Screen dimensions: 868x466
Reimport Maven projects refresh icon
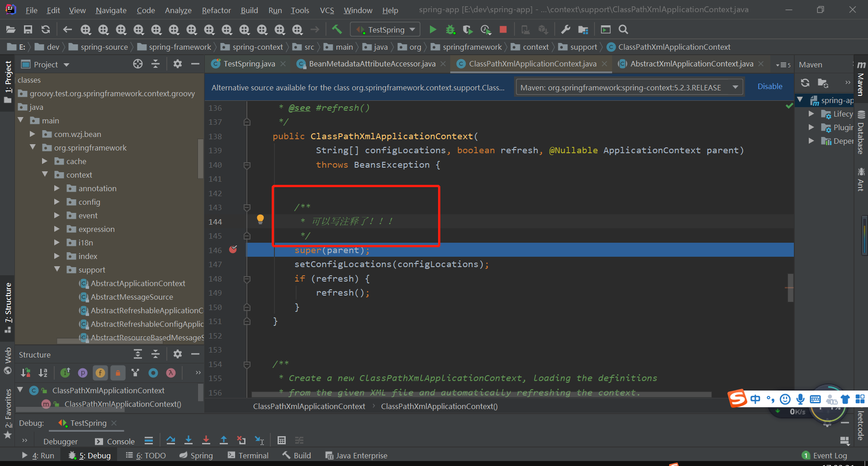[x=805, y=83]
